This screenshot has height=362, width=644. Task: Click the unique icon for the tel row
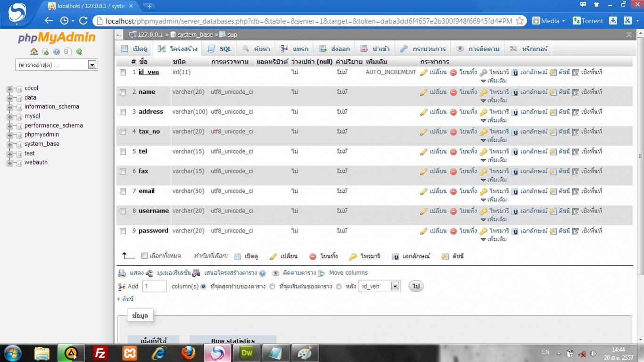pyautogui.click(x=515, y=152)
